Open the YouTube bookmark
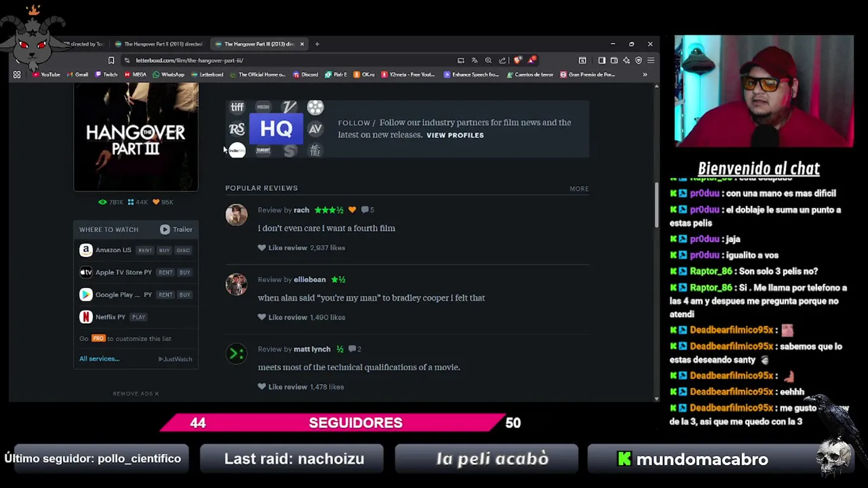 46,75
